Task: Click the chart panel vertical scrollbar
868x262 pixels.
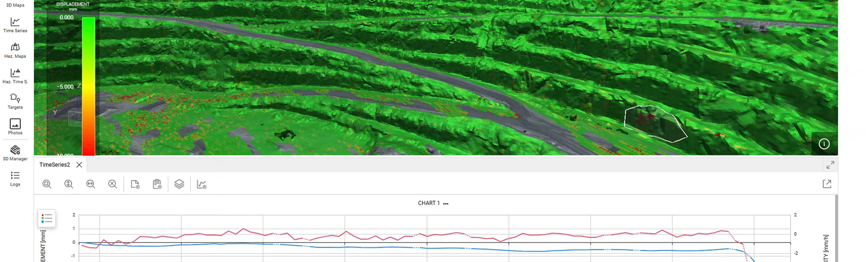Action: [x=836, y=228]
